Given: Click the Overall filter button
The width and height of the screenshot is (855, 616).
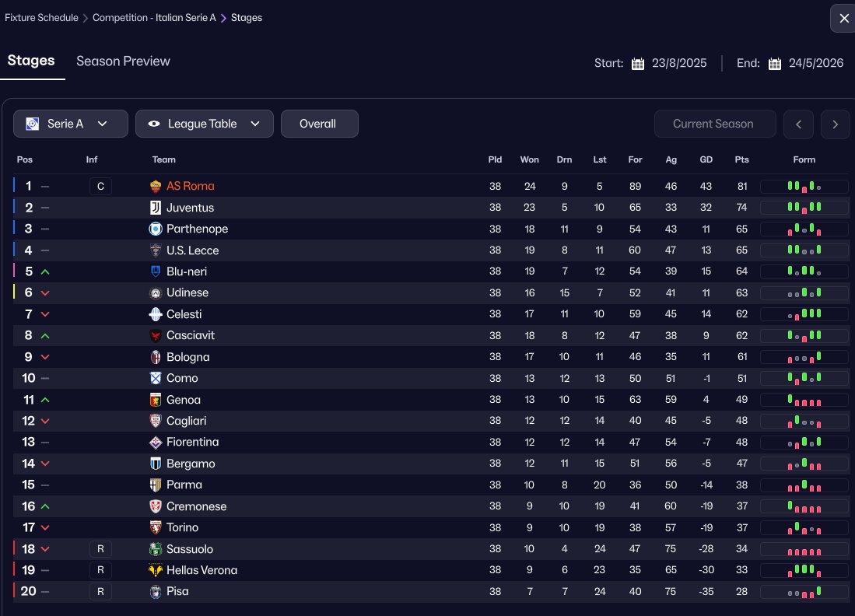Looking at the screenshot, I should [319, 124].
